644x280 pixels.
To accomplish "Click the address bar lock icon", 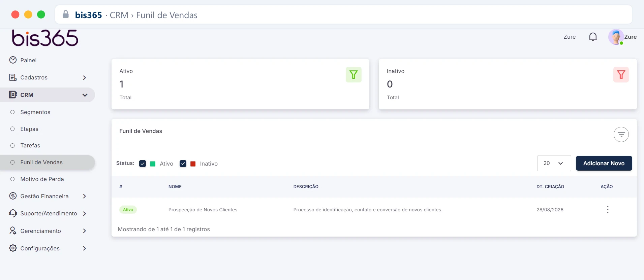I will pyautogui.click(x=66, y=14).
